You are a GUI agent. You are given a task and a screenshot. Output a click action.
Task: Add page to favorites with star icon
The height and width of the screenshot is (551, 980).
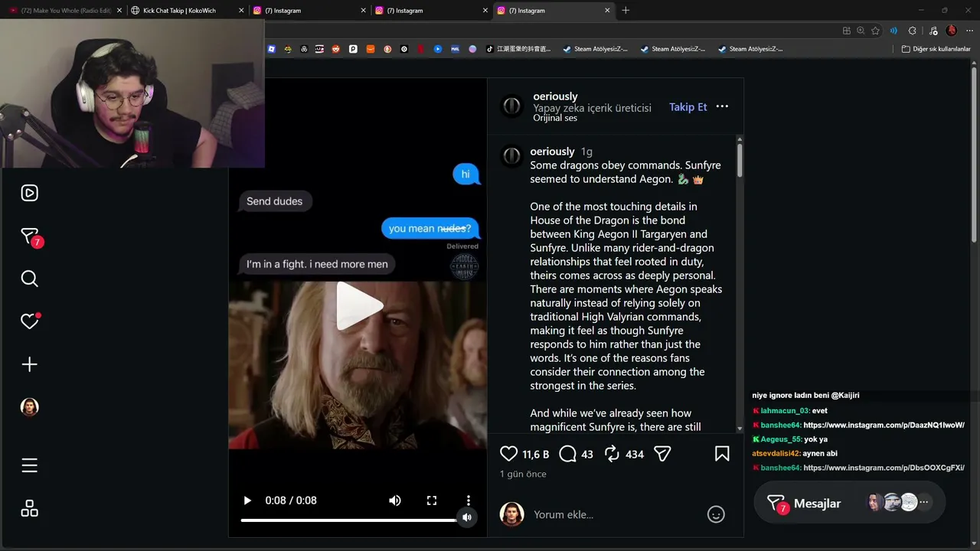coord(875,31)
